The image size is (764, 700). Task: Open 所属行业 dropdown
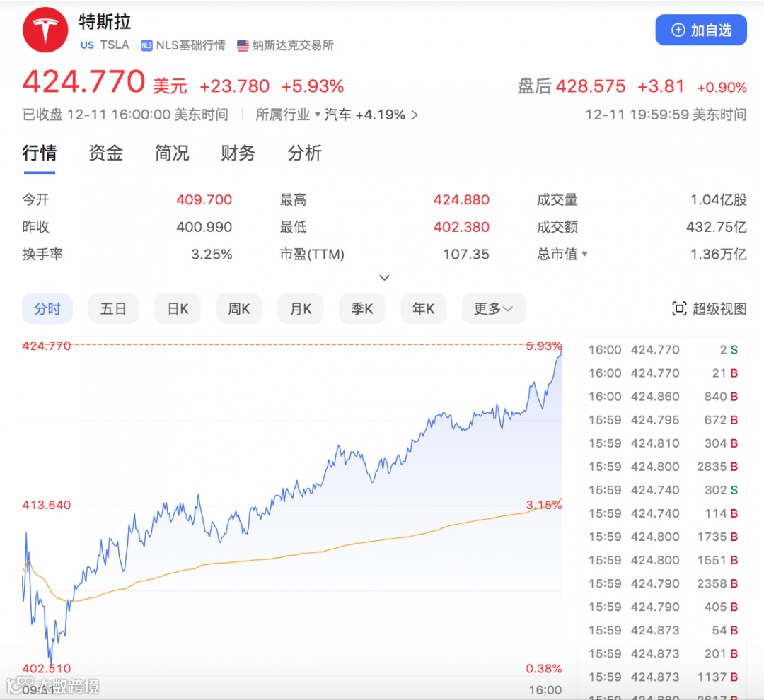[x=288, y=115]
